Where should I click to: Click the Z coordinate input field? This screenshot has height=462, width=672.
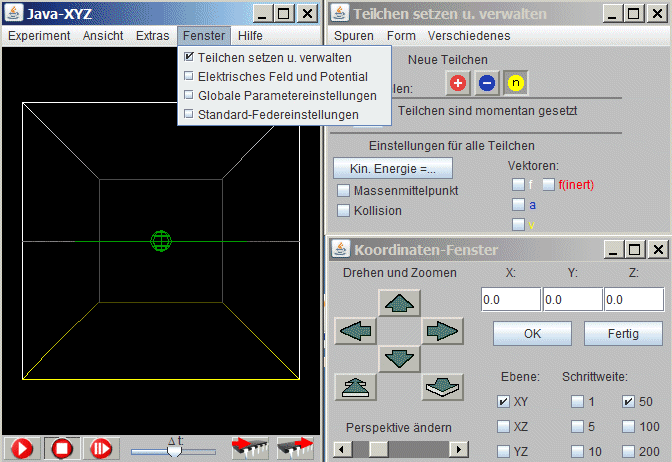point(634,299)
